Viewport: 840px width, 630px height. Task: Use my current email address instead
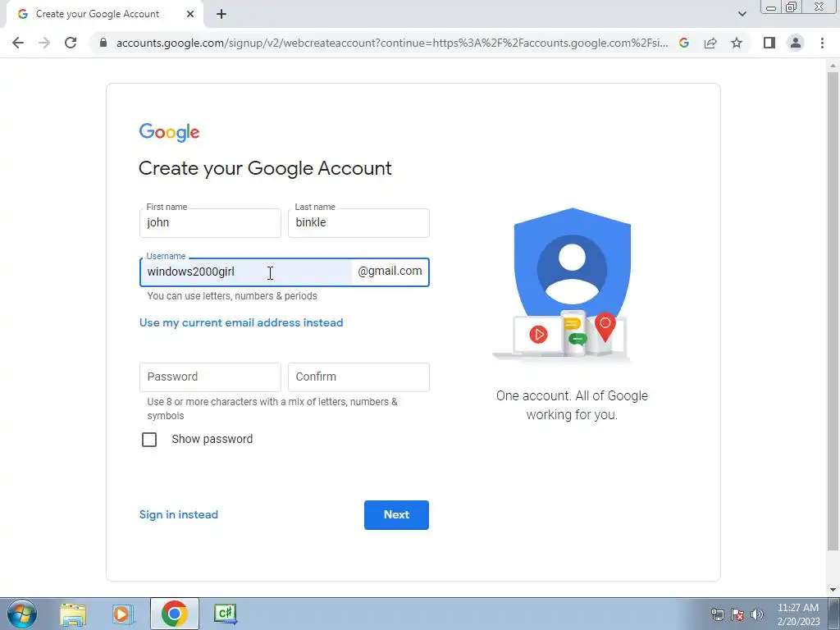point(241,322)
